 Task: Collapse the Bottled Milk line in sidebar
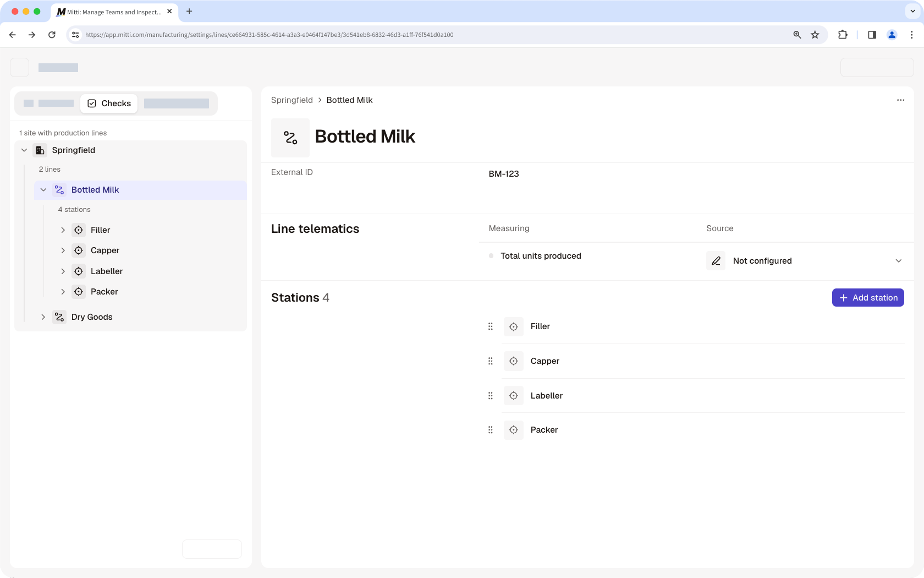coord(43,190)
